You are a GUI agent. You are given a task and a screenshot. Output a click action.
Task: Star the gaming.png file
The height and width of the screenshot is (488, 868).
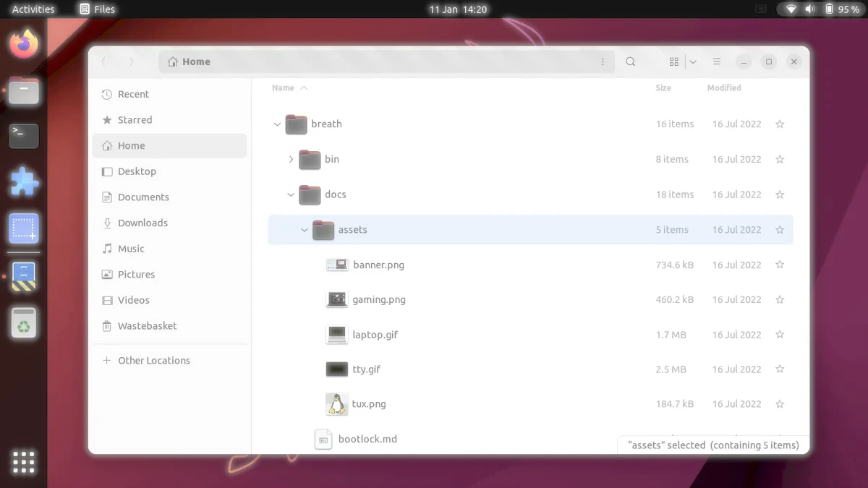780,299
